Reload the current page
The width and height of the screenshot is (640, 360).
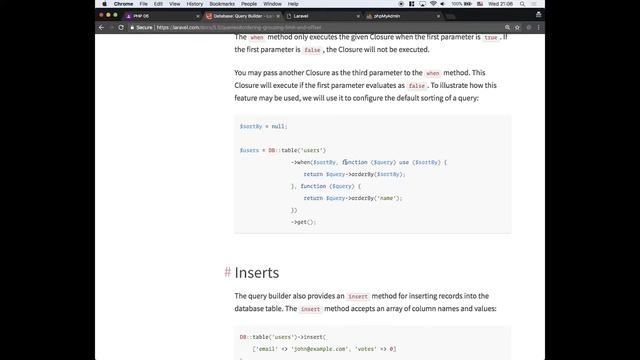click(x=121, y=27)
